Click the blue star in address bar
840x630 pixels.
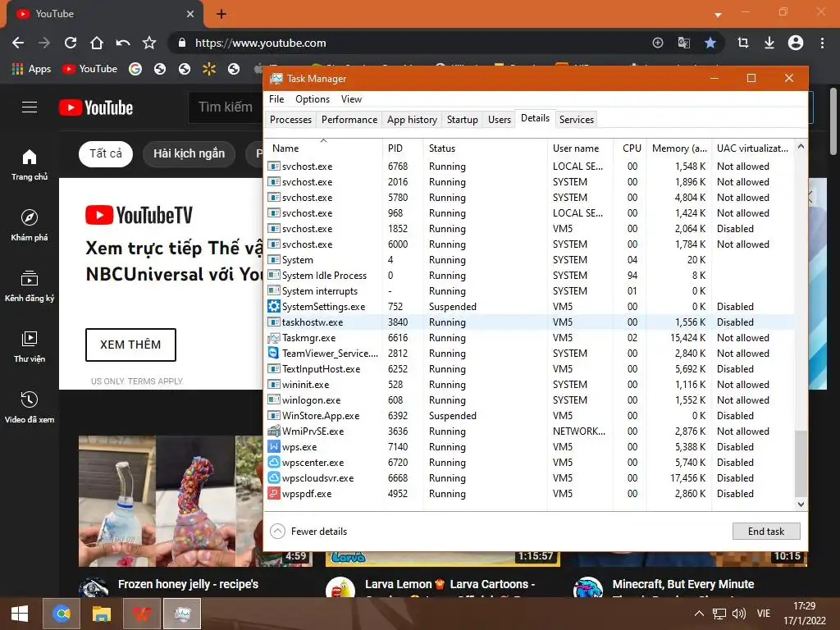coord(710,43)
